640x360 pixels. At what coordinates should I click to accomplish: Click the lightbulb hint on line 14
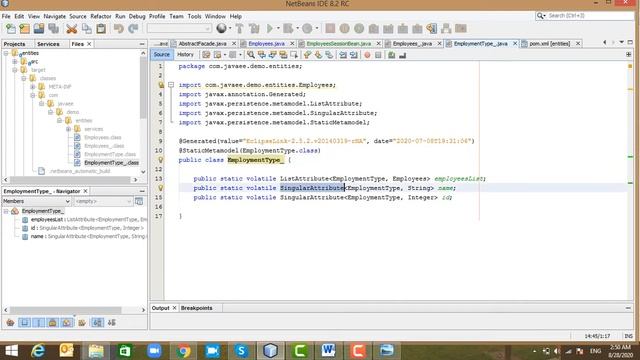point(160,188)
